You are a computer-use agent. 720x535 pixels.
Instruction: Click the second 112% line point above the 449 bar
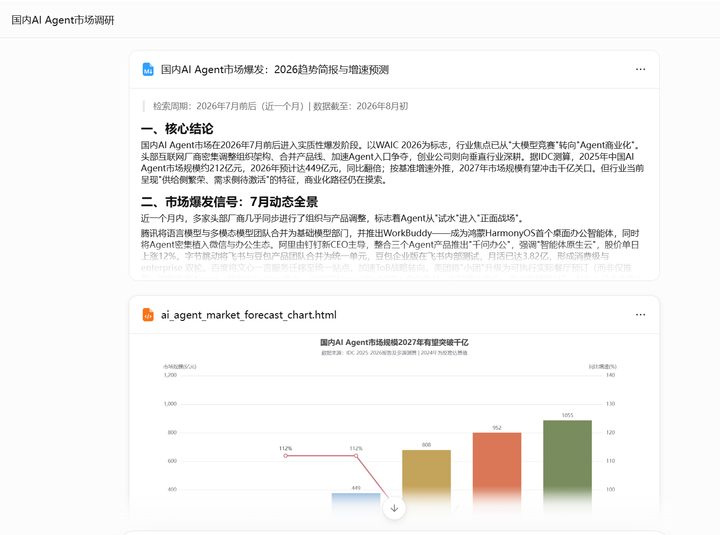point(356,456)
